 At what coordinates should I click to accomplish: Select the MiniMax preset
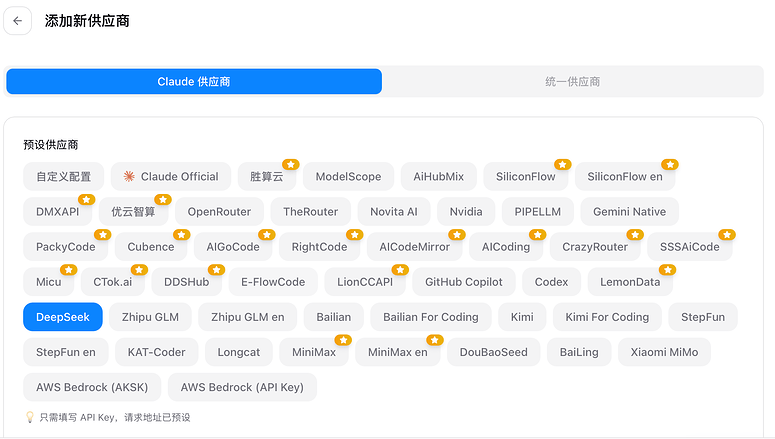tap(314, 352)
